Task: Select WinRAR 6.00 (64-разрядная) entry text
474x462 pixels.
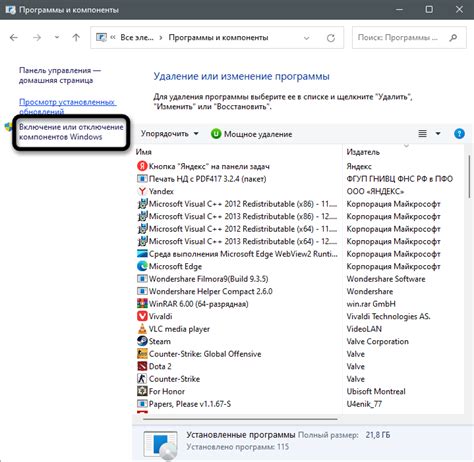Action: pos(199,304)
